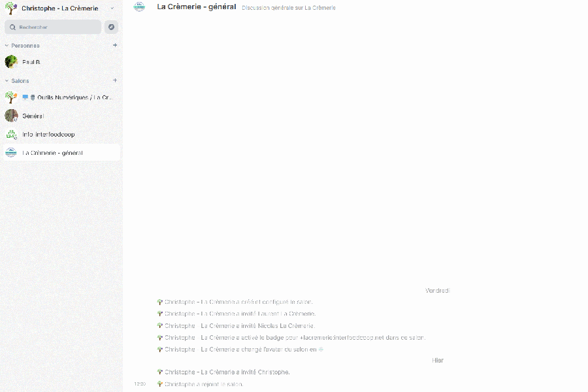Viewport: 588px width, 392px height.
Task: Click the Rechercher search field
Action: click(x=52, y=27)
